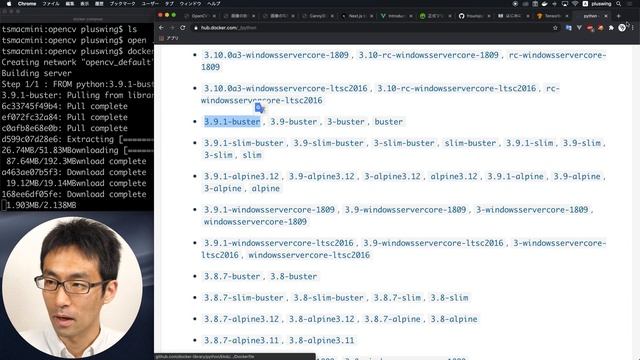
Task: Bookmark this page with the star icon
Action: (x=555, y=28)
